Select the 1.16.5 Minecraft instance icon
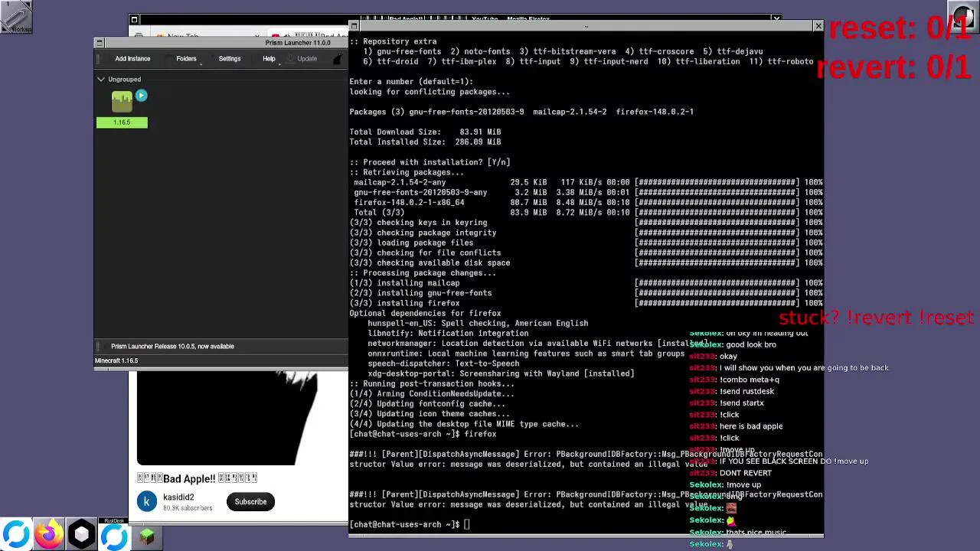980x551 pixels. [x=122, y=102]
